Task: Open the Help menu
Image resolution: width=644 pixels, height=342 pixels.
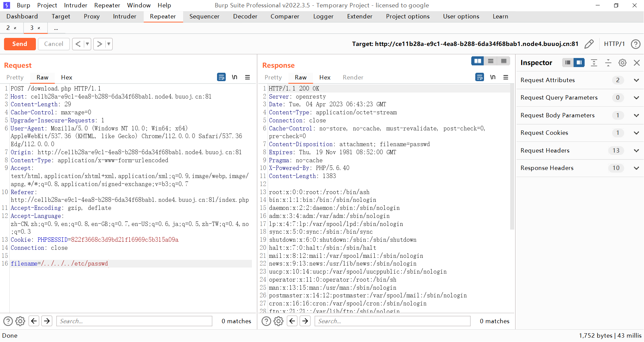Action: (164, 5)
